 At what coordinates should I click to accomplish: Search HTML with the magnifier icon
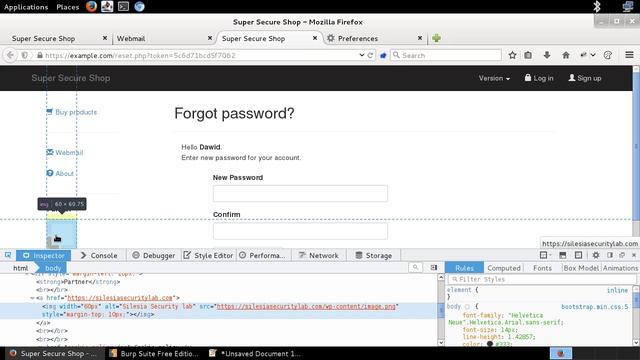click(415, 267)
